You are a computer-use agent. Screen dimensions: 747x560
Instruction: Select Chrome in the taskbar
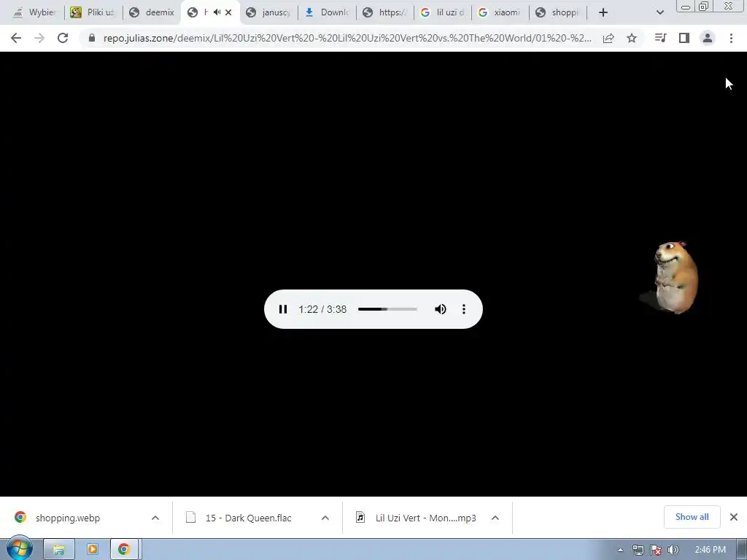pos(124,550)
